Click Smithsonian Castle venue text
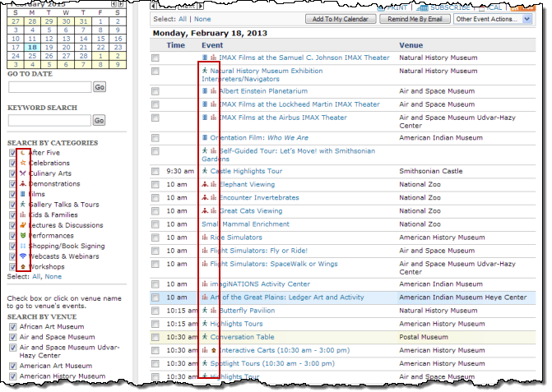The width and height of the screenshot is (552, 392). point(431,171)
